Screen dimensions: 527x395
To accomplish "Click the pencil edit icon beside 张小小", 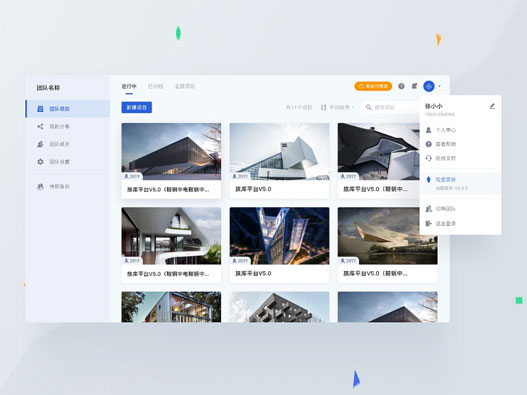I will [492, 106].
